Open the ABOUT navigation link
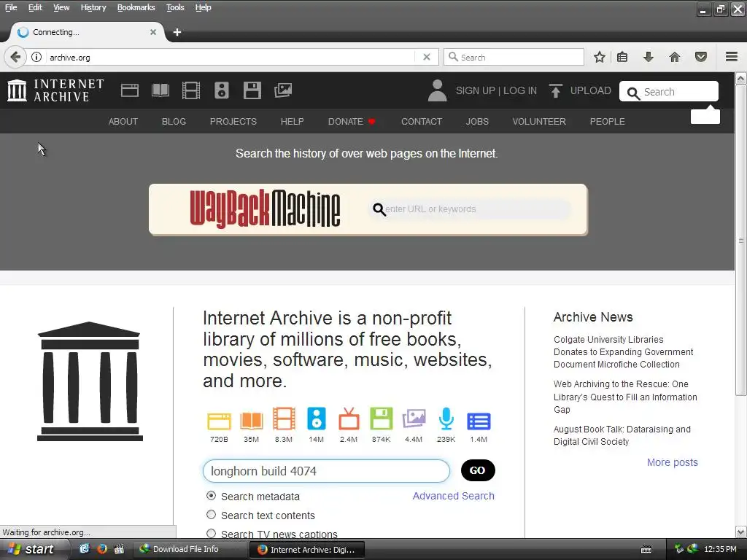The height and width of the screenshot is (560, 747). click(123, 122)
